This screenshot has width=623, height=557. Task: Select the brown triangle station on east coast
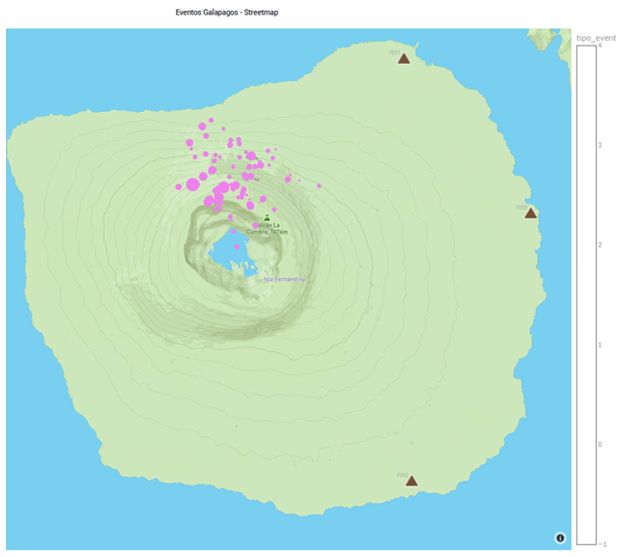click(531, 213)
